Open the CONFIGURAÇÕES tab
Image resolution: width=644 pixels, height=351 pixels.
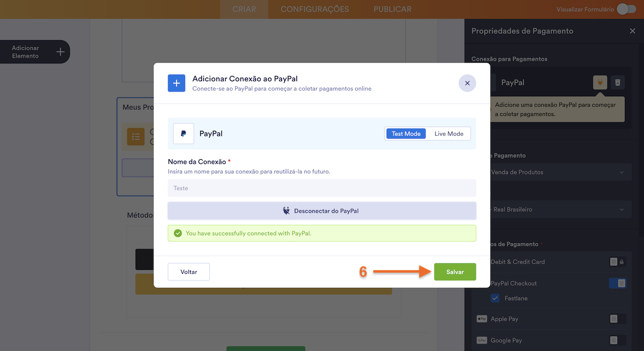click(314, 9)
